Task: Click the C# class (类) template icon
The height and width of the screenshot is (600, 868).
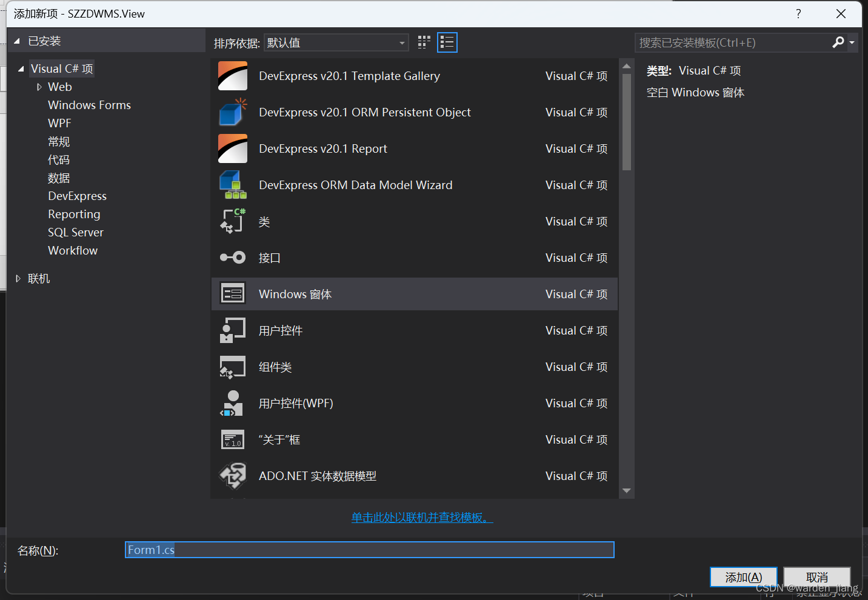Action: click(x=233, y=221)
